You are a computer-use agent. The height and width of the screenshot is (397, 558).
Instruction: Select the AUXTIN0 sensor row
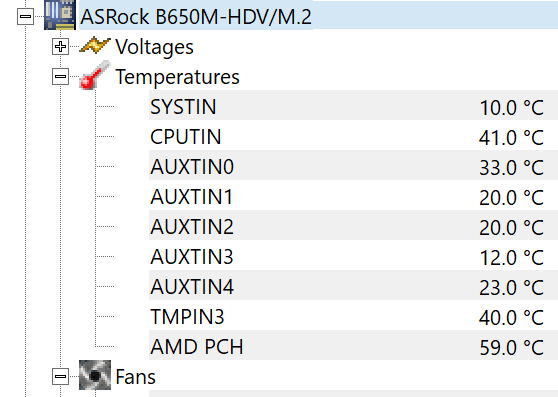point(353,166)
